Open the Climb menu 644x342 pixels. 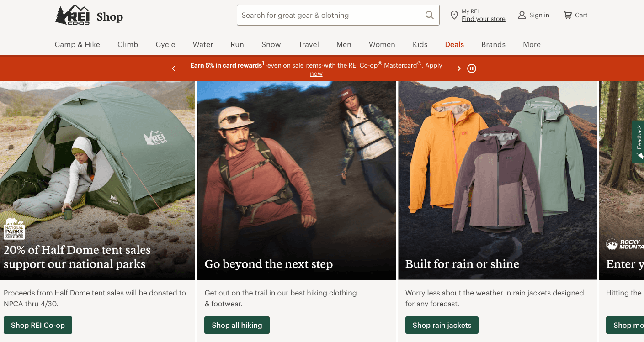(x=128, y=44)
